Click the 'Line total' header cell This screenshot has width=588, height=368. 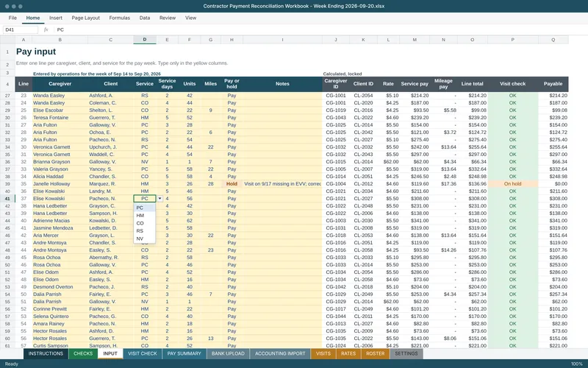click(x=472, y=84)
